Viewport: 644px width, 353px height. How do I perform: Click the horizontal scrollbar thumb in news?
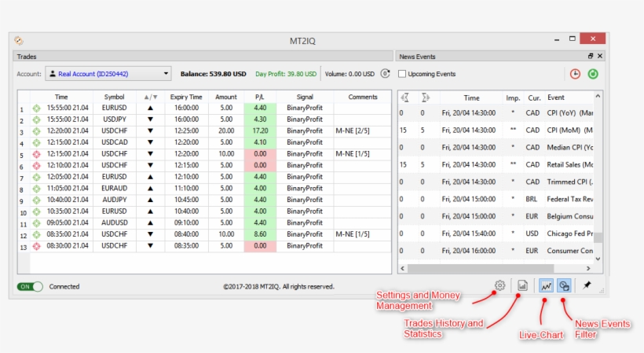click(481, 268)
